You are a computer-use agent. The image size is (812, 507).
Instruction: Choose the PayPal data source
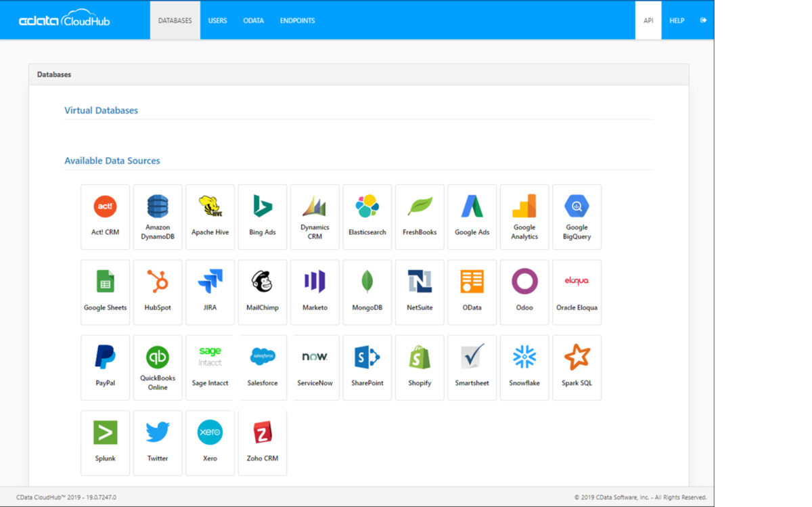(105, 368)
